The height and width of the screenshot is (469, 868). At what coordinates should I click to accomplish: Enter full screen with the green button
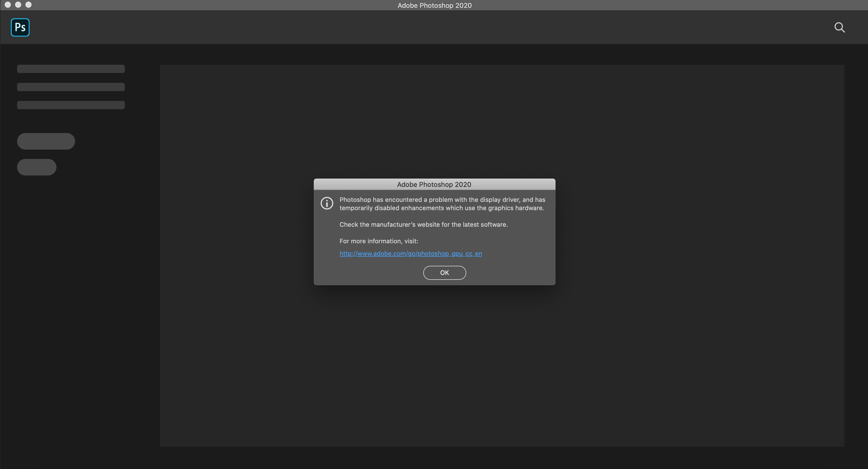coord(29,5)
